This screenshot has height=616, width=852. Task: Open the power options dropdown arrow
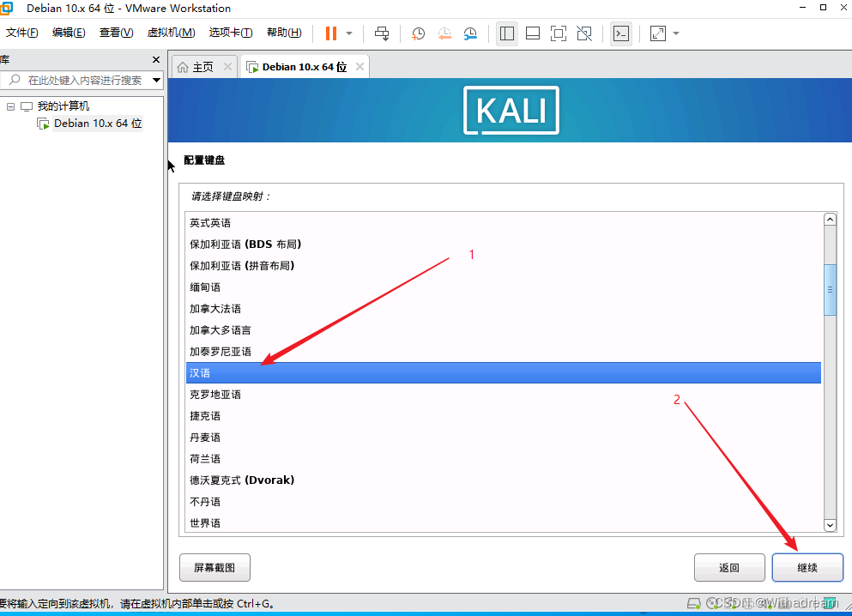point(349,33)
